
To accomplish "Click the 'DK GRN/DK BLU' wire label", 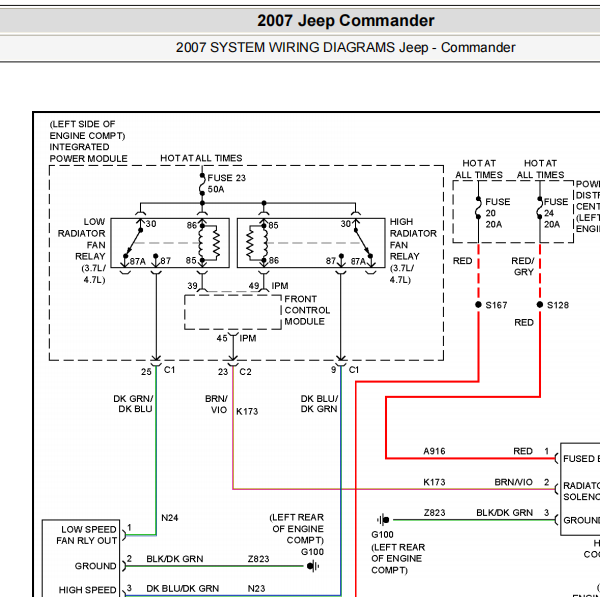I will (x=133, y=404).
